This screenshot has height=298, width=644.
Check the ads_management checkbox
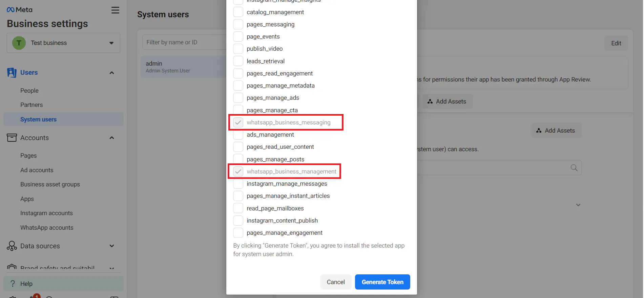(238, 135)
